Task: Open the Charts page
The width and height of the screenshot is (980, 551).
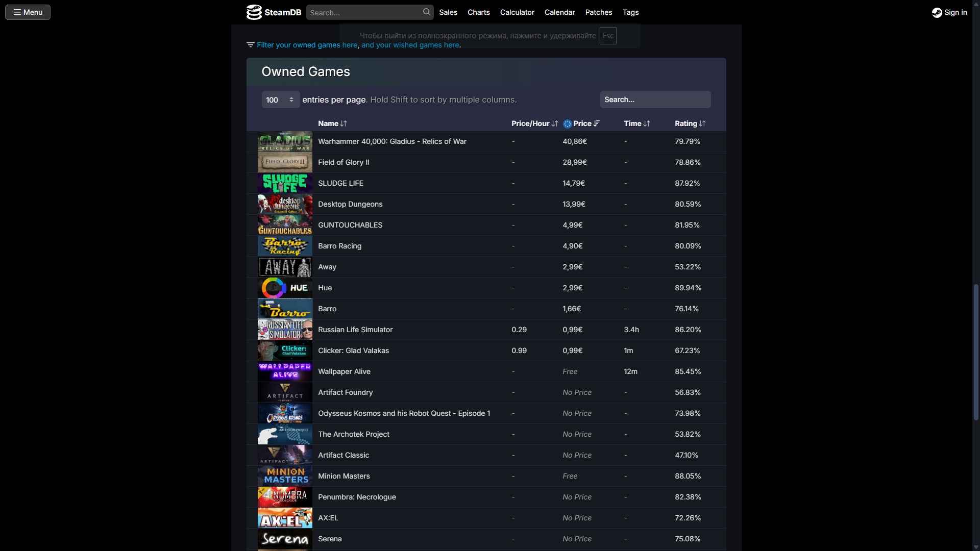Action: 479,12
